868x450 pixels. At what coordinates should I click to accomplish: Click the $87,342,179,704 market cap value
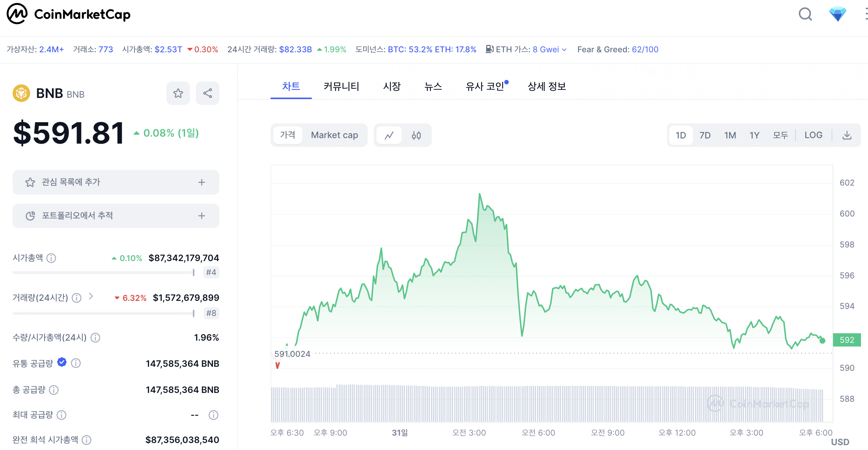(x=184, y=258)
